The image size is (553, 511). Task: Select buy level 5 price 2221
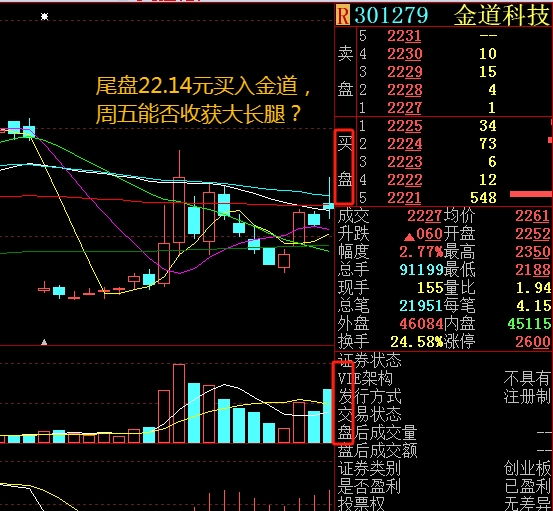coord(404,198)
